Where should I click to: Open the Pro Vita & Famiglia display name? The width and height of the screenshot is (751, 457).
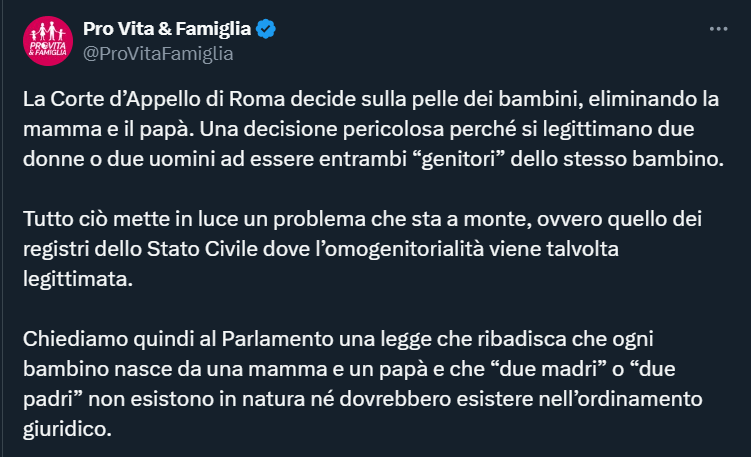(166, 30)
